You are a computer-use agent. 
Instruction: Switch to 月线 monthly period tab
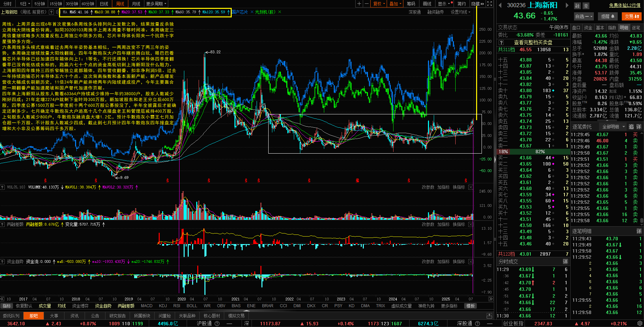tap(136, 4)
